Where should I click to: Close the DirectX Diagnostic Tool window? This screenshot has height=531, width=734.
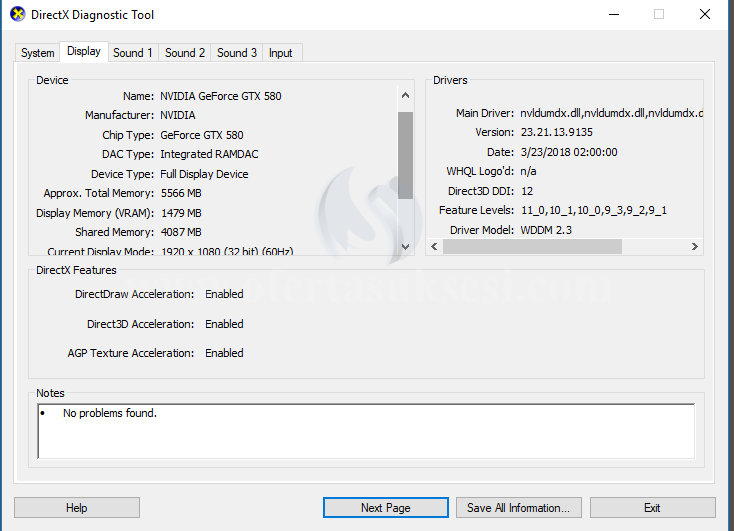[x=705, y=15]
